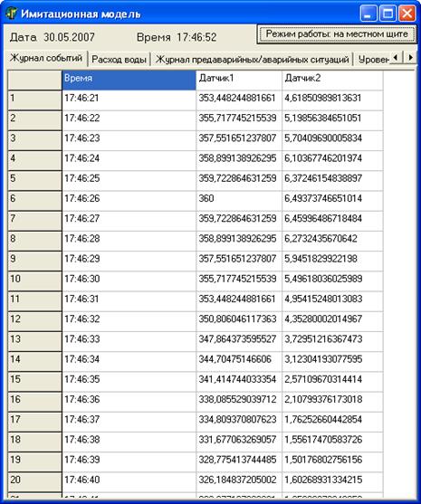421x504 pixels.
Task: Click the application icon in title bar
Action: (x=12, y=14)
